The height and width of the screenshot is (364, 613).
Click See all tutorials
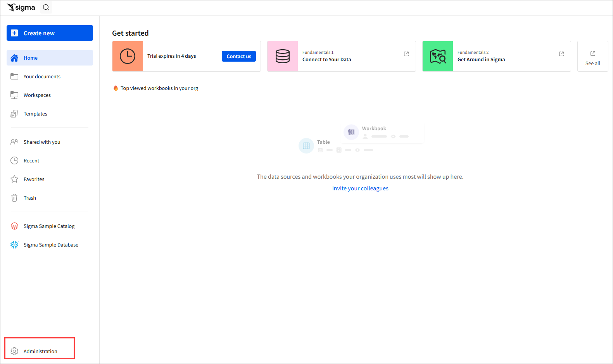click(x=593, y=56)
